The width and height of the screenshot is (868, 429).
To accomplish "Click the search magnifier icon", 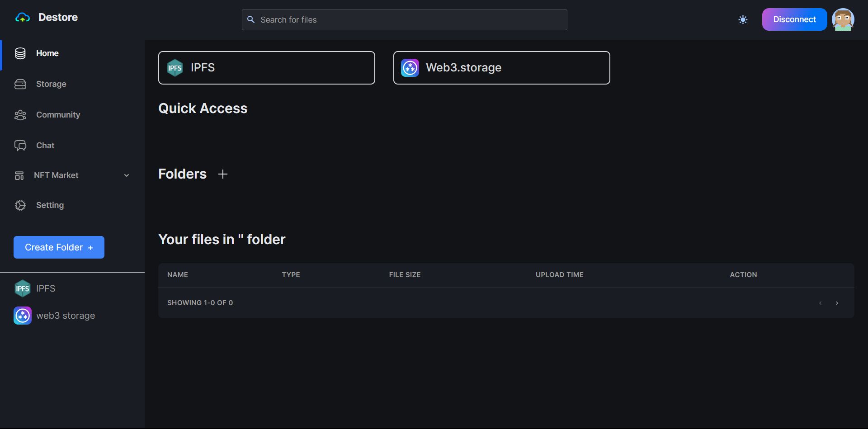I will (251, 19).
